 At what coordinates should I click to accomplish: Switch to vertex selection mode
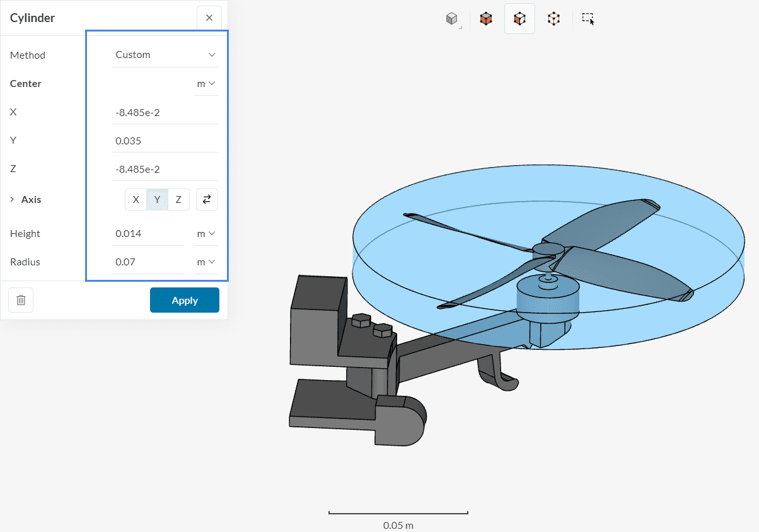[553, 18]
